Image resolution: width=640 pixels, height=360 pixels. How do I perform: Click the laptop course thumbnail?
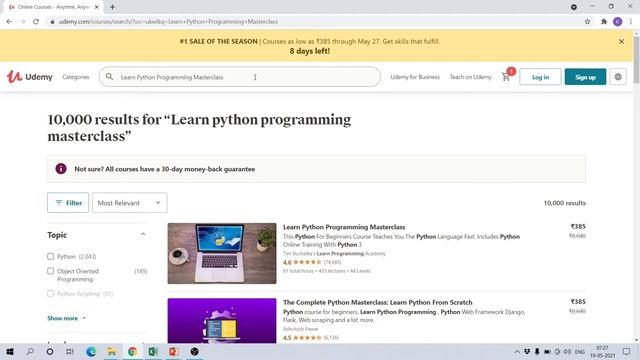coord(222,253)
